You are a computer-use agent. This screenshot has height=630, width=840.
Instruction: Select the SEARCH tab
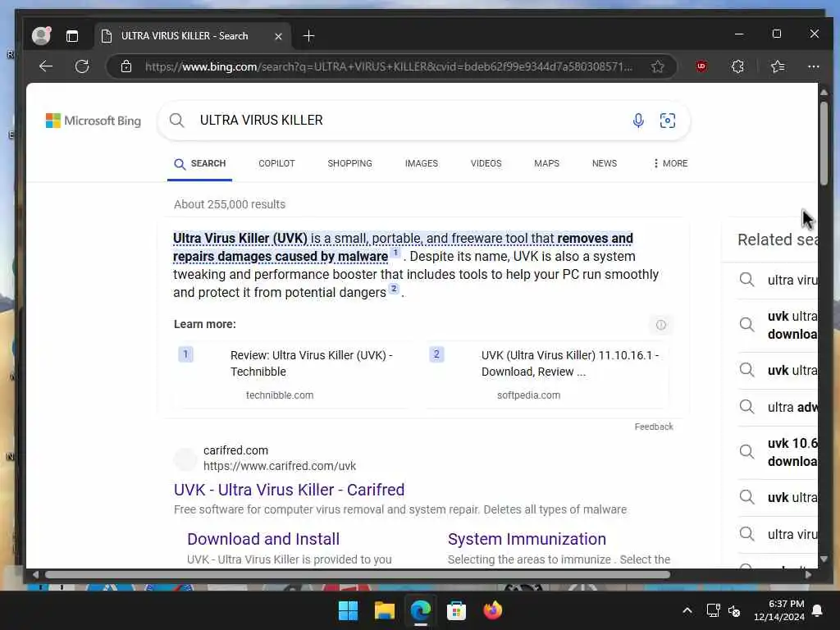[x=200, y=163]
